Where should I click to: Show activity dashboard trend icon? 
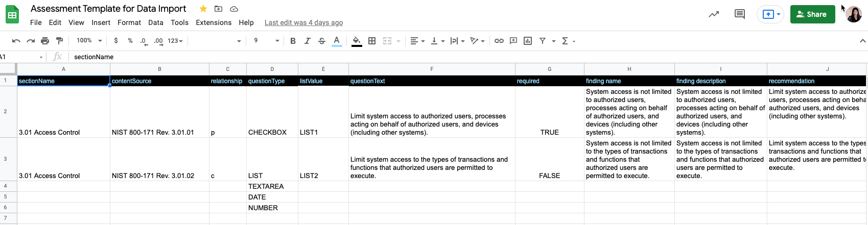pos(714,14)
